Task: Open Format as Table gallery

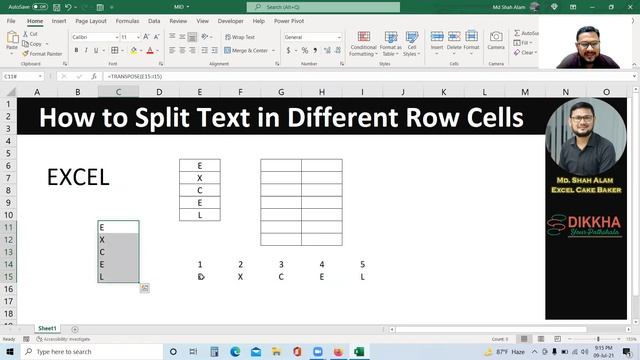Action: [x=391, y=43]
